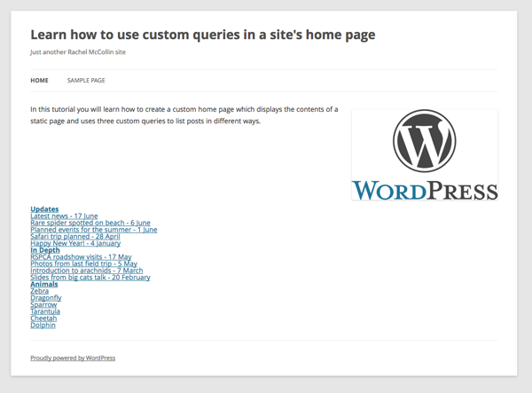Viewport: 532px width, 393px height.
Task: Open the Dragonfly animal link
Action: click(x=46, y=298)
